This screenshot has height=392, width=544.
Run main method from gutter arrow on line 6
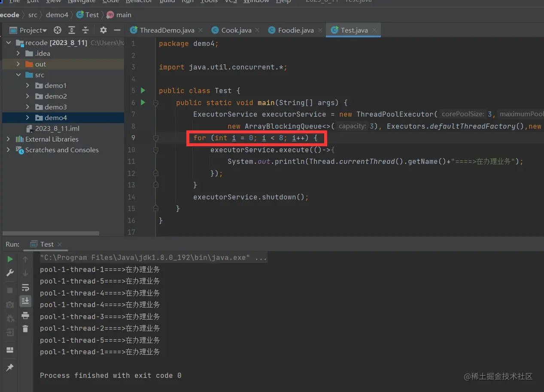coord(143,103)
